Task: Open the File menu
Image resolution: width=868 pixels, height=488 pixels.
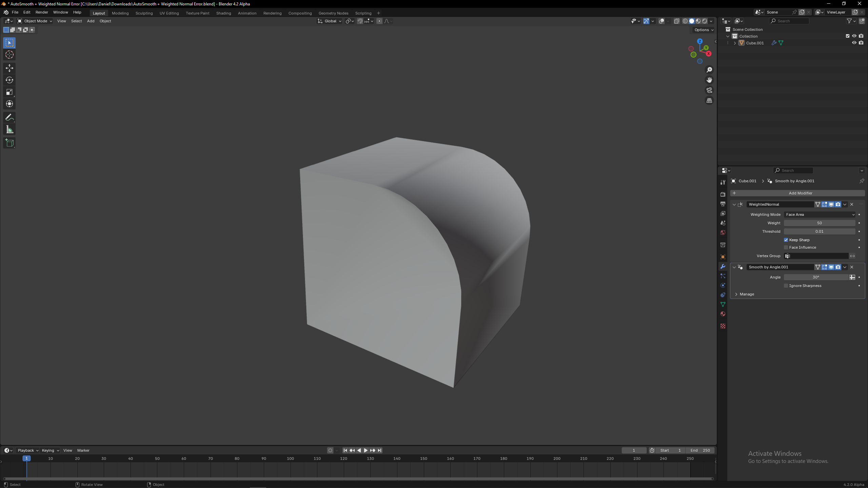Action: pos(15,12)
